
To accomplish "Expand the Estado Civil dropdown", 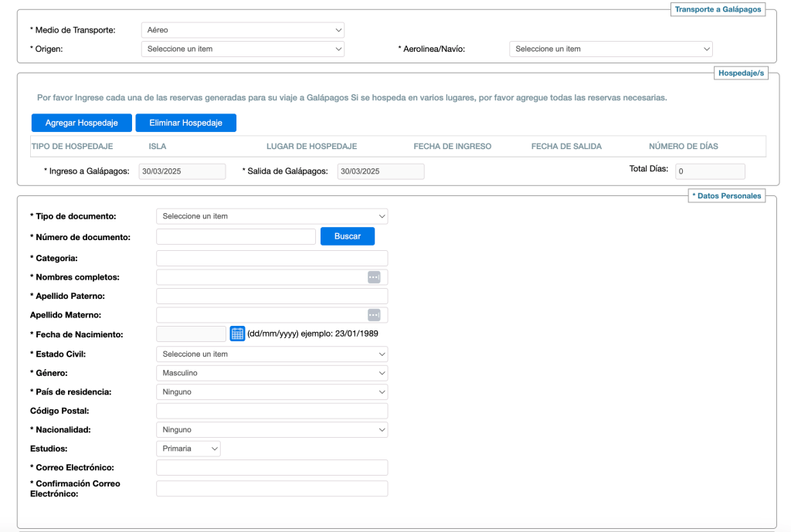I will click(x=272, y=354).
